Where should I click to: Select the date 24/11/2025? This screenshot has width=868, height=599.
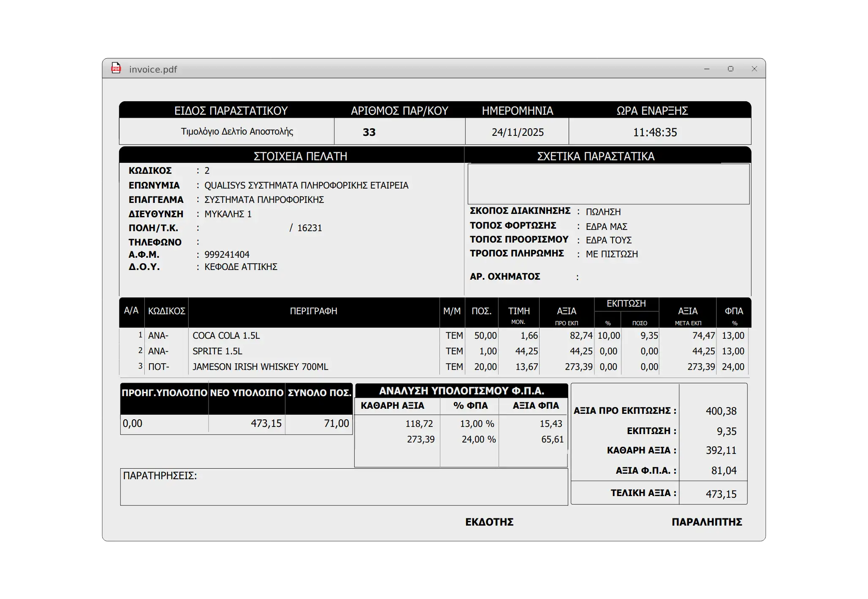tap(518, 132)
